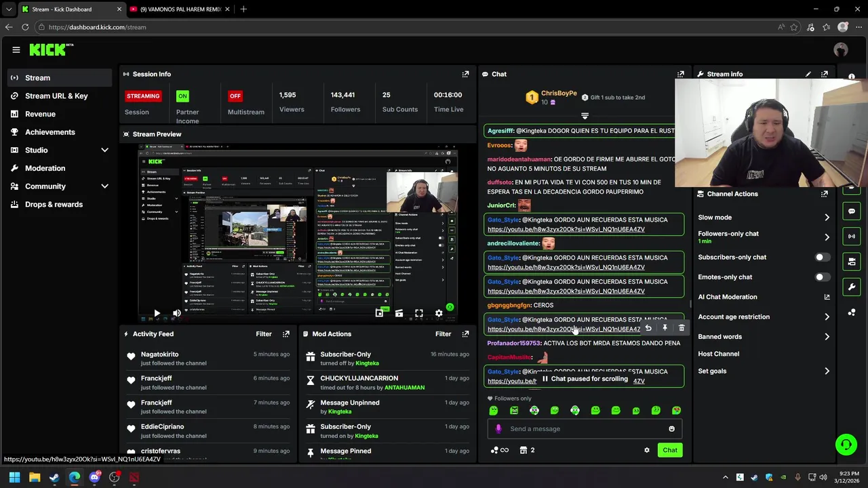Toggle Subscribers-only chat switch
868x488 pixels.
(821, 258)
